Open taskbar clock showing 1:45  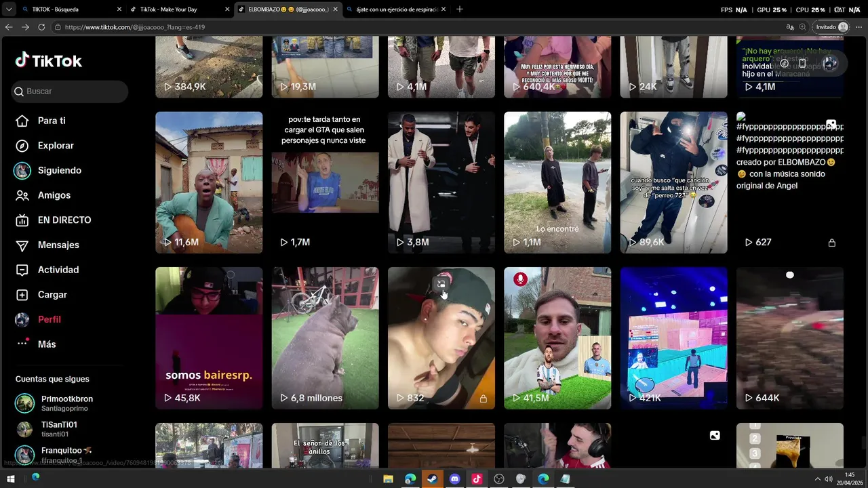[850, 479]
